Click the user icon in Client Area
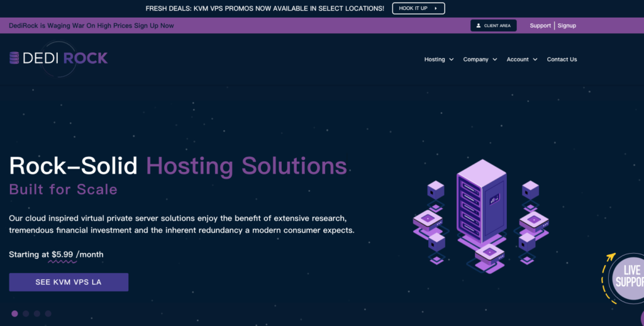This screenshot has height=326, width=644. (479, 26)
